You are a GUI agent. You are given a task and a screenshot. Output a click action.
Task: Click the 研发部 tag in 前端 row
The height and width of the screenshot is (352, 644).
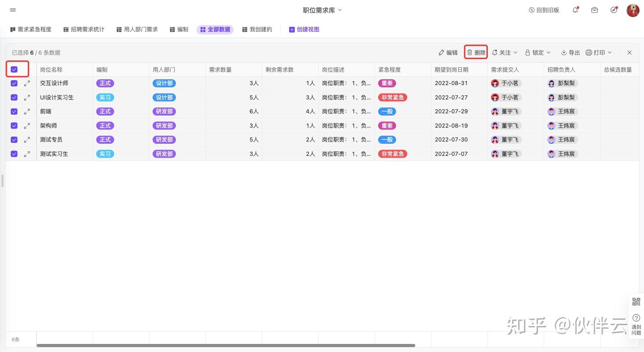tap(164, 112)
